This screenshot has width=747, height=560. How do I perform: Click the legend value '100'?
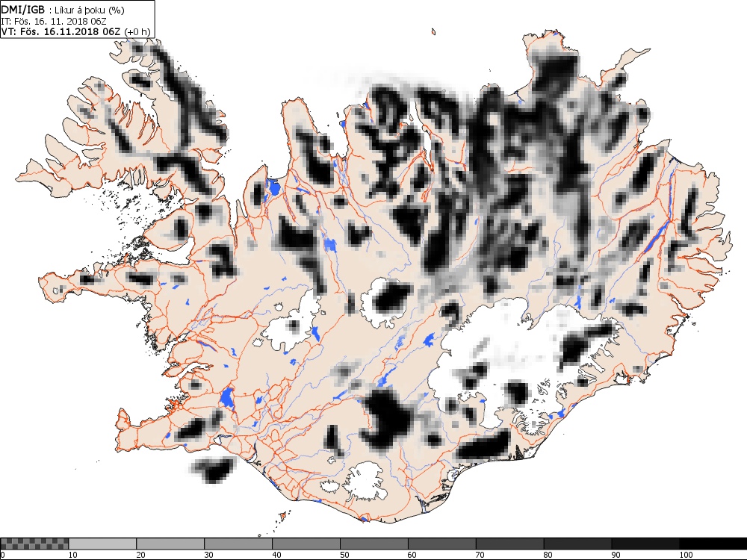click(x=686, y=555)
